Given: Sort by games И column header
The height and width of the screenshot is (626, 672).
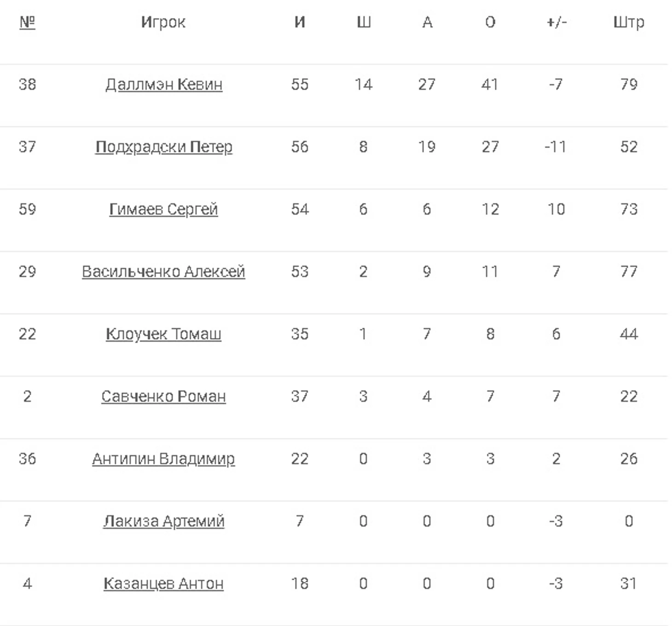Looking at the screenshot, I should coord(300,22).
